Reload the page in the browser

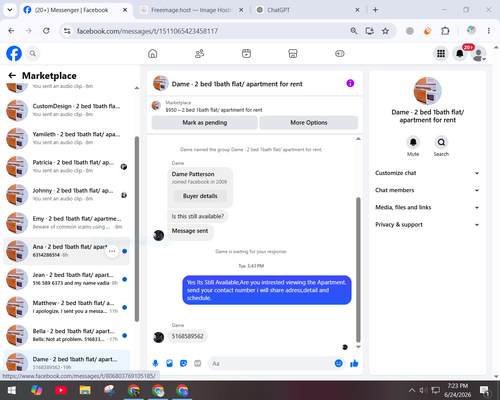click(46, 31)
